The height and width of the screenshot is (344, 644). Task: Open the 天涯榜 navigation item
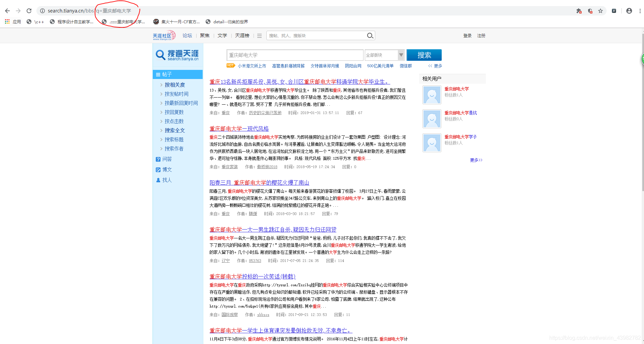[x=242, y=35]
